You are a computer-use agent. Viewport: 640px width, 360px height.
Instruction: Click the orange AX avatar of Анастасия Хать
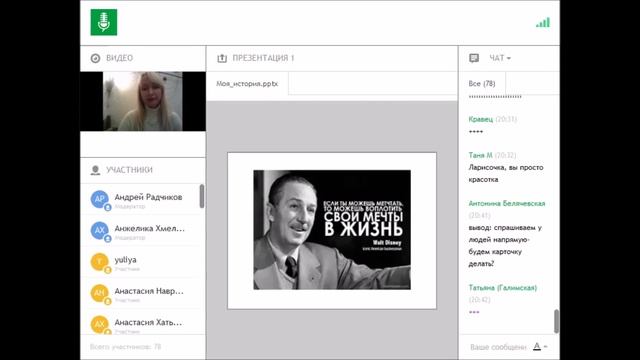(100, 324)
